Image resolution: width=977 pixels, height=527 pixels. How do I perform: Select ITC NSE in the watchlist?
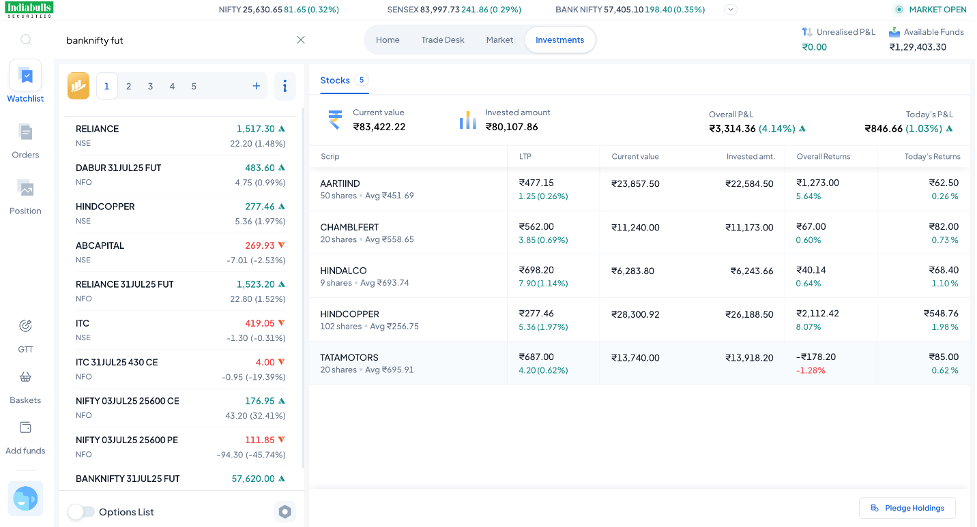click(x=180, y=330)
